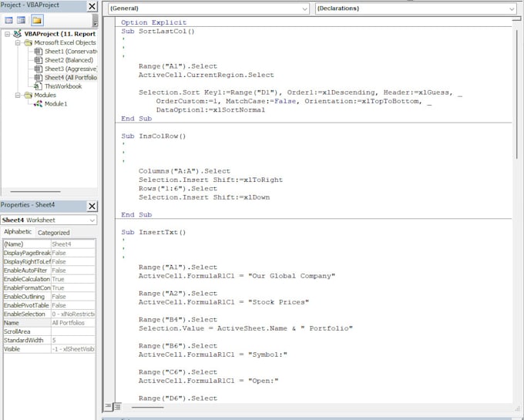Click the EnableFormatConditionsCalculation value
The image size is (524, 420).
[73, 287]
